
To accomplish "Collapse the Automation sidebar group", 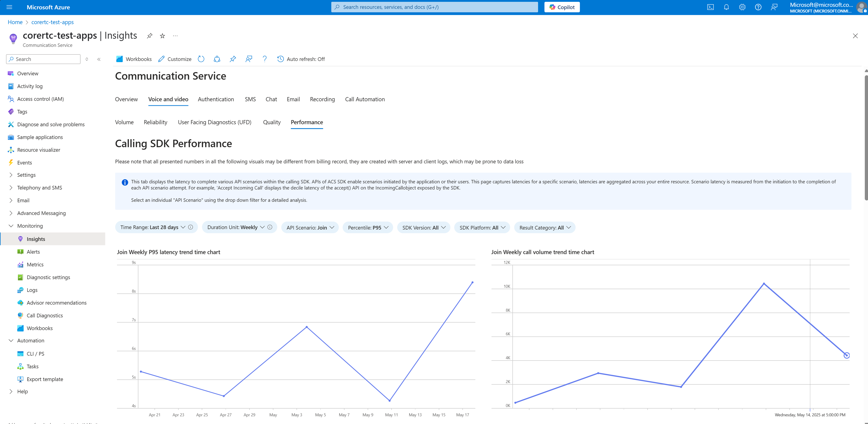I will click(11, 341).
